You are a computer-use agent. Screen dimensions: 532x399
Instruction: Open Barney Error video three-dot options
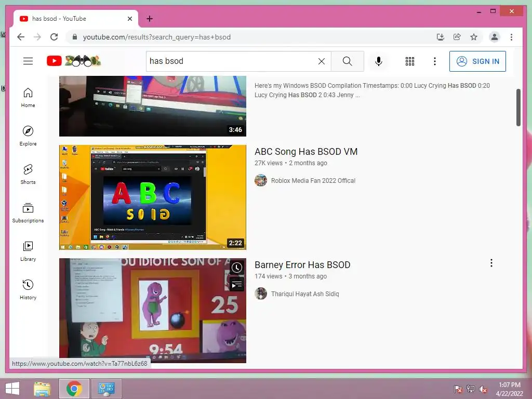[x=491, y=263]
